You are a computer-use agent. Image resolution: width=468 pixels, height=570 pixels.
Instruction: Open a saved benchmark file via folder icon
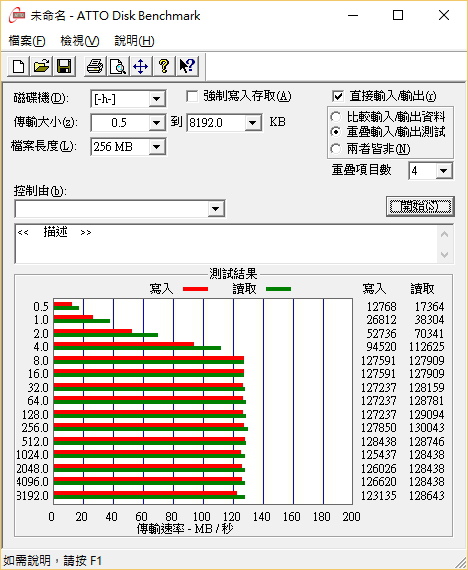41,67
